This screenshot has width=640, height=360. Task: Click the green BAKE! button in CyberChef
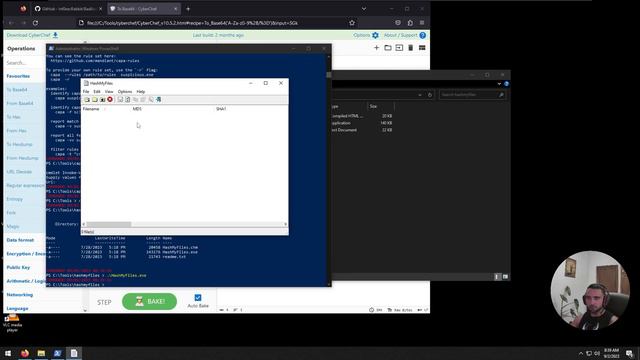click(x=149, y=302)
